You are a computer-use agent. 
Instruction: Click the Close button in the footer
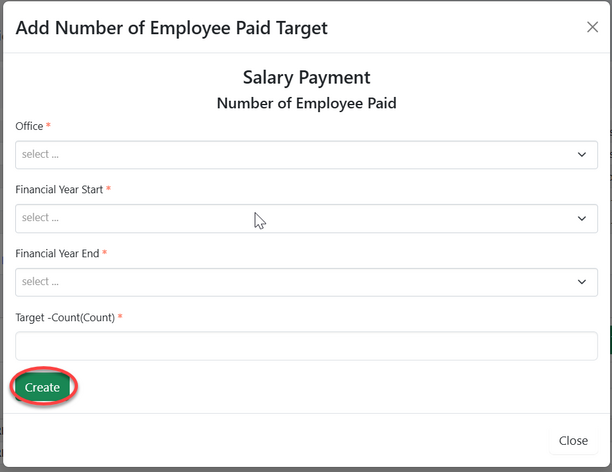point(573,441)
